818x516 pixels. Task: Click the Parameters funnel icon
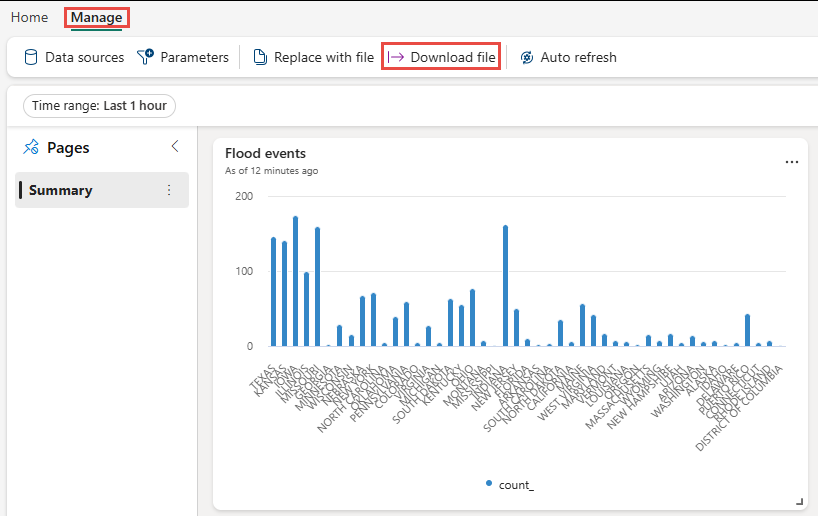[x=146, y=56]
